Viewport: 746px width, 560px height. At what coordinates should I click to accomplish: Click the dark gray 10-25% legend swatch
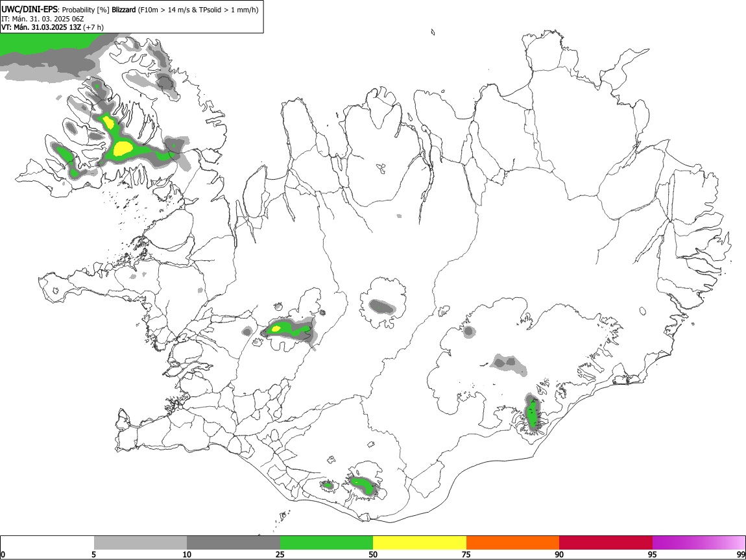(234, 543)
